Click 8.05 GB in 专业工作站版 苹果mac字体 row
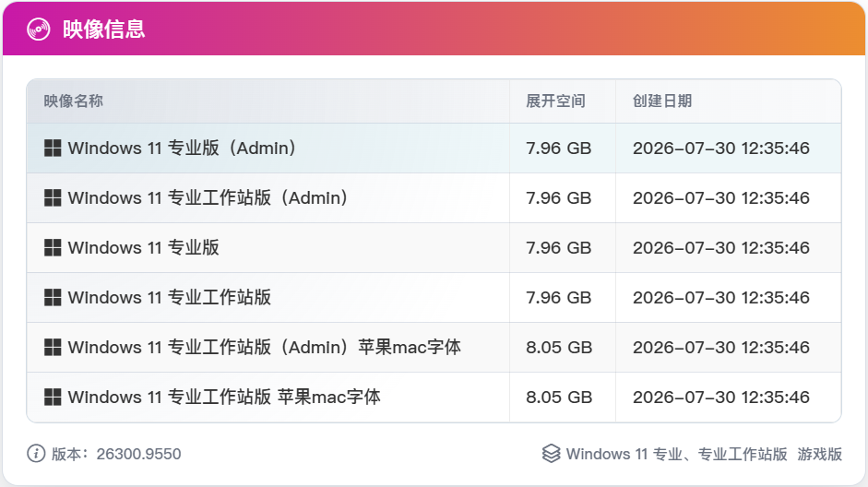Viewport: 868px width, 487px height. click(x=559, y=398)
